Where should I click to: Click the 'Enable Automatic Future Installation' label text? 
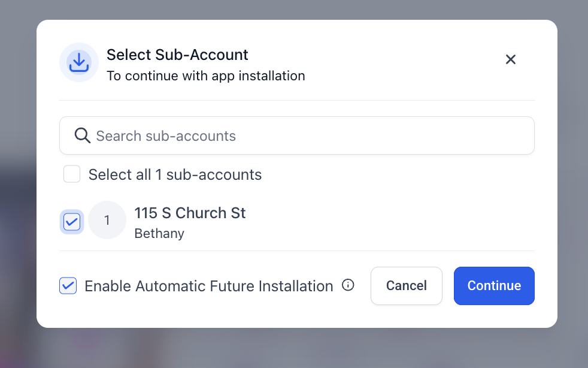pos(208,286)
